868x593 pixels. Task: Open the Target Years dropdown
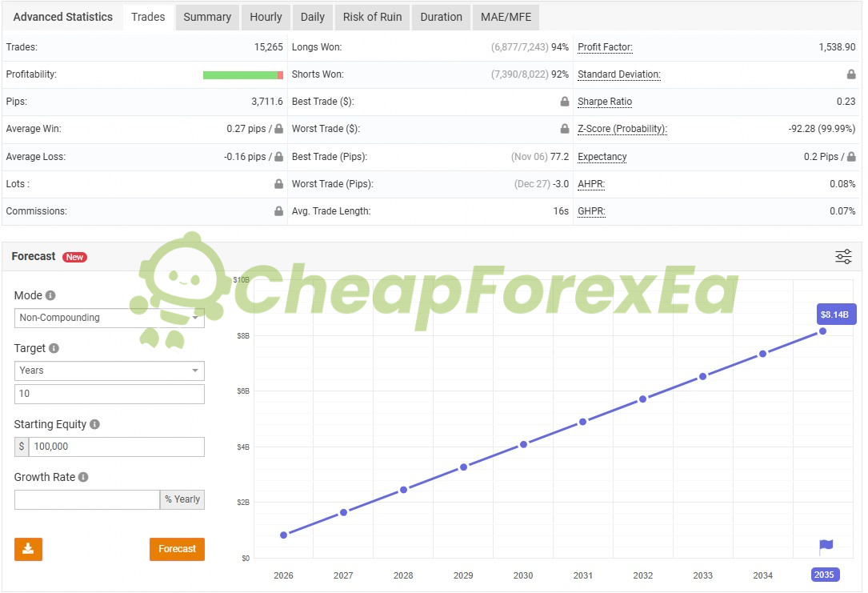(109, 371)
